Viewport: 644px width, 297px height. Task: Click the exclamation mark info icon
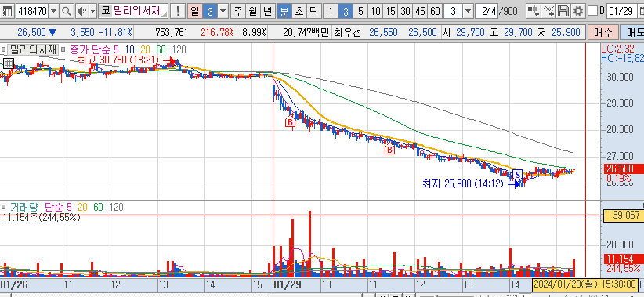tap(178, 11)
